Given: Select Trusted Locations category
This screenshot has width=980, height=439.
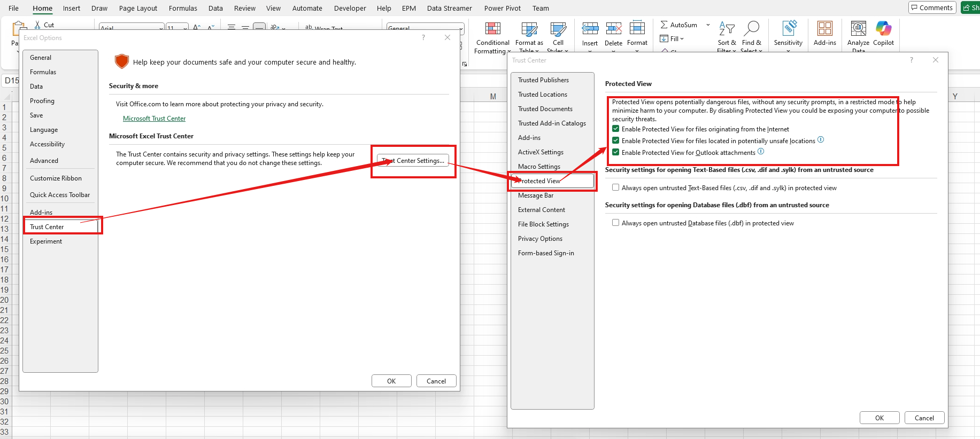Looking at the screenshot, I should (x=543, y=95).
